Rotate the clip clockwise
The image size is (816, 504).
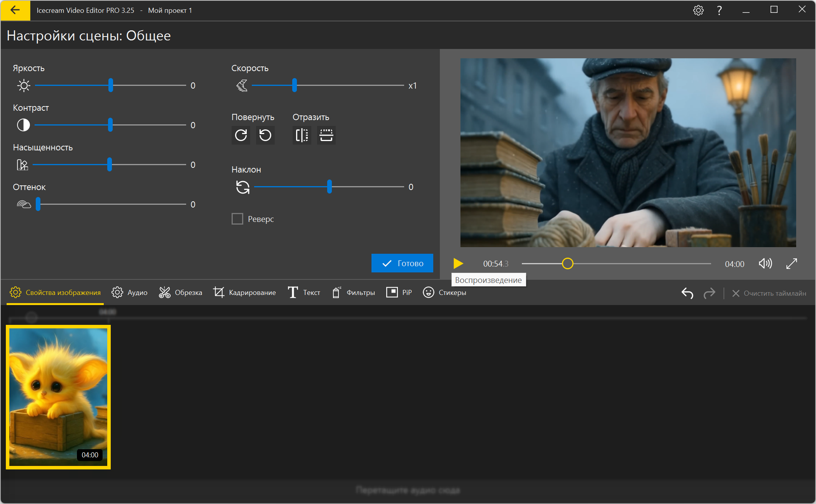241,135
